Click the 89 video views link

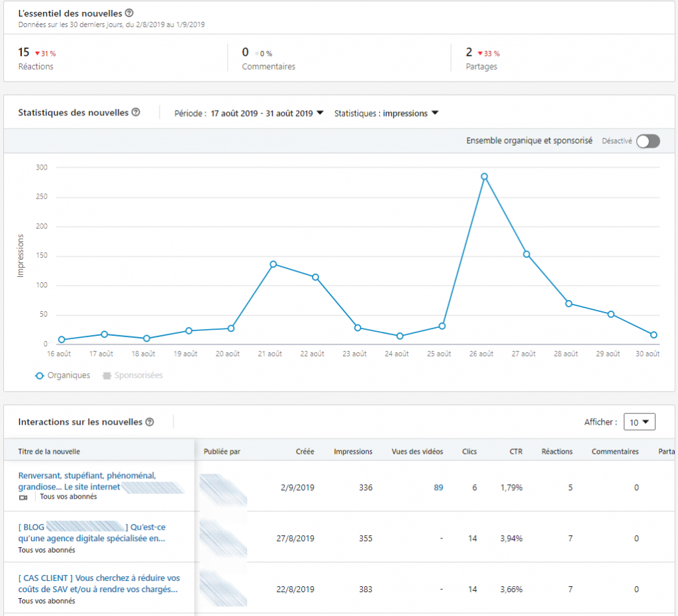pos(438,488)
